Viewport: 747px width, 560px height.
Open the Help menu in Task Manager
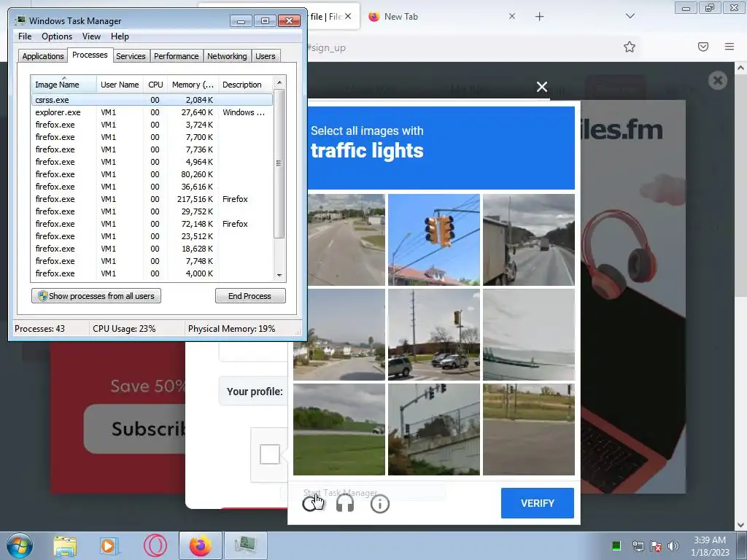click(120, 36)
